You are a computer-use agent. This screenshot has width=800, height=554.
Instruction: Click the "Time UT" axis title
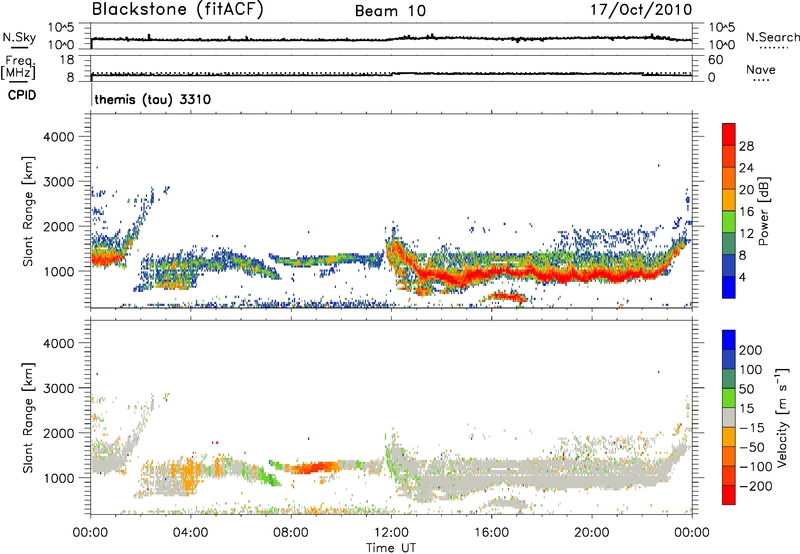(x=391, y=548)
